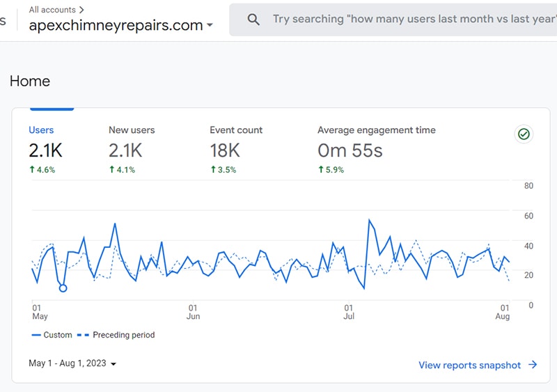The width and height of the screenshot is (557, 392).
Task: Click the arrow icon beside View reports snapshot
Action: (x=533, y=365)
